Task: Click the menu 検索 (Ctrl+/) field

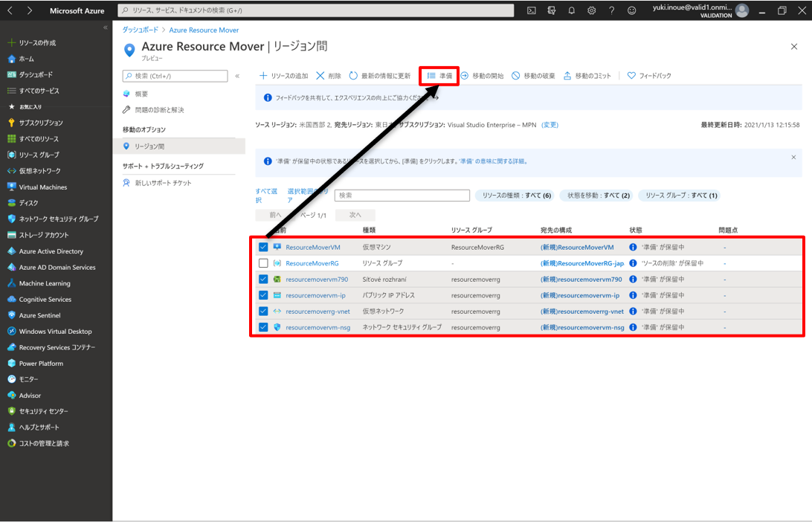Action: click(175, 76)
